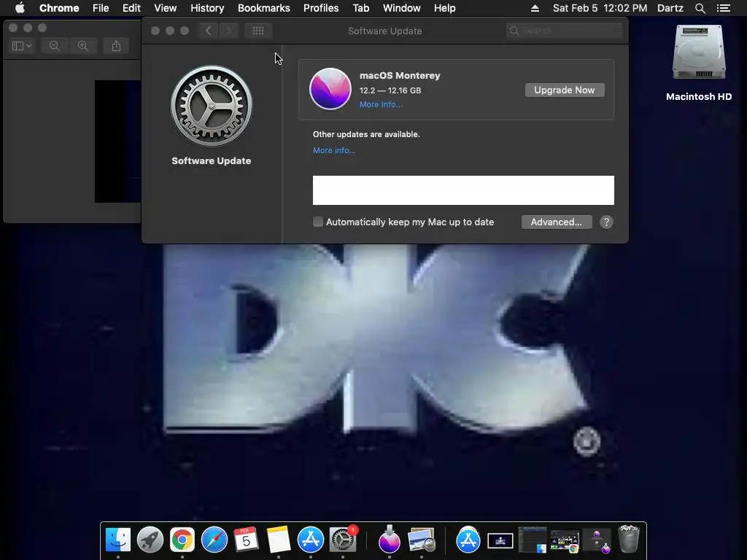Open the Window menu

click(x=402, y=8)
